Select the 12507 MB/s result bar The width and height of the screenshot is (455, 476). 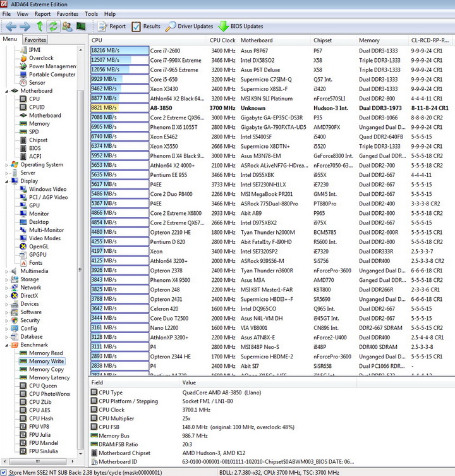[119, 60]
